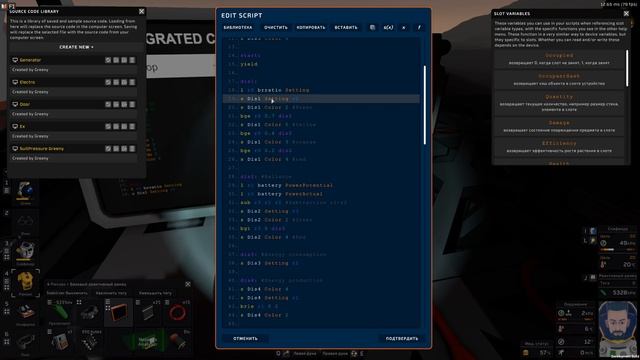Open the f functions help icon

(x=419, y=27)
